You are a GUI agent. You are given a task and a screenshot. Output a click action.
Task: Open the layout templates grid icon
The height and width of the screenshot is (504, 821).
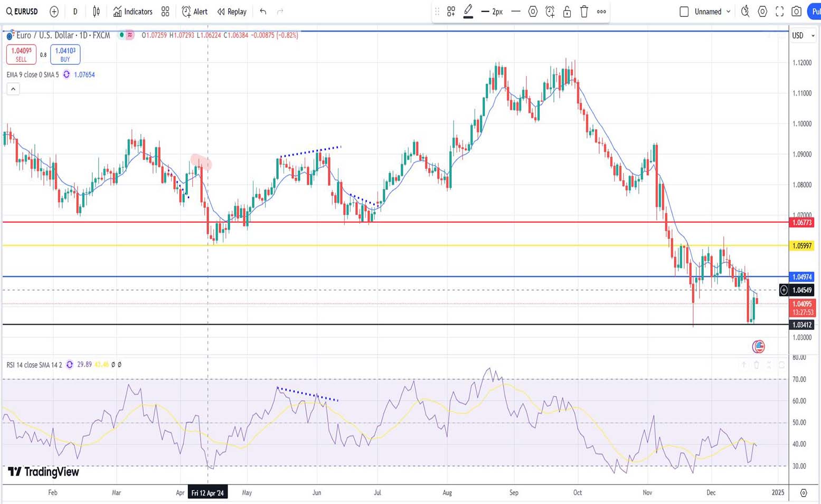(165, 12)
